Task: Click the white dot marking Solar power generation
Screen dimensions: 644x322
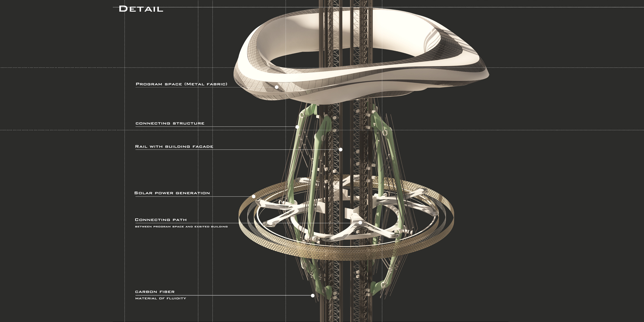Action: pos(254,196)
